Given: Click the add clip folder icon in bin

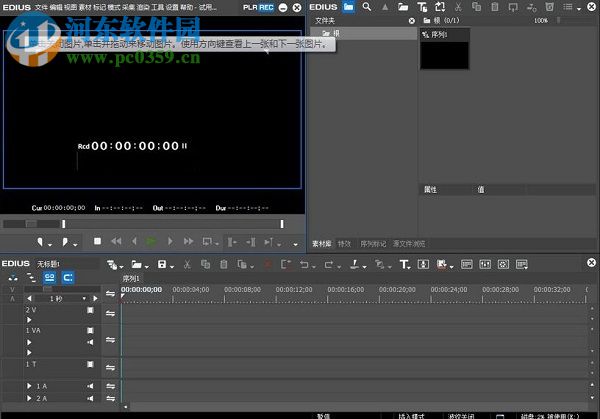Looking at the screenshot, I should coord(403,7).
